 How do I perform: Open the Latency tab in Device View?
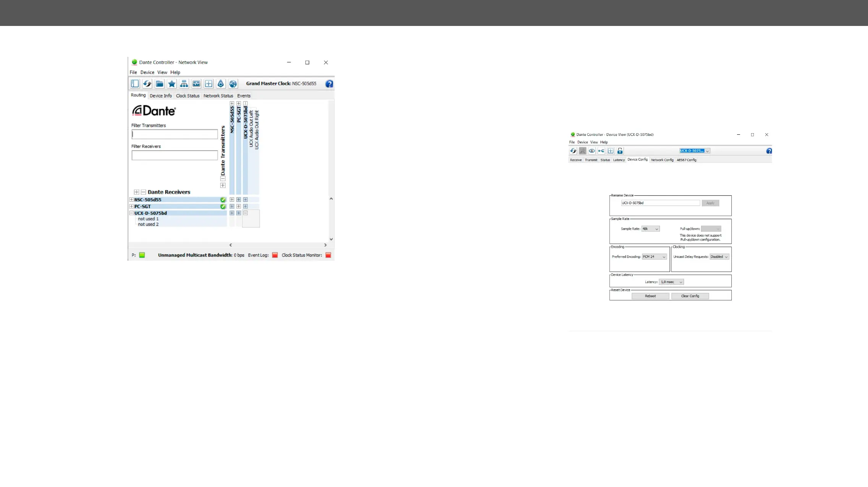619,160
